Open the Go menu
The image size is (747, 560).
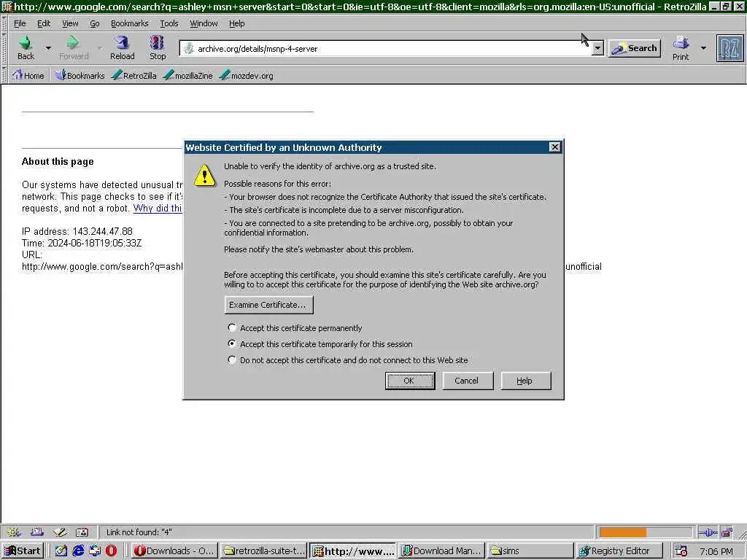click(94, 23)
